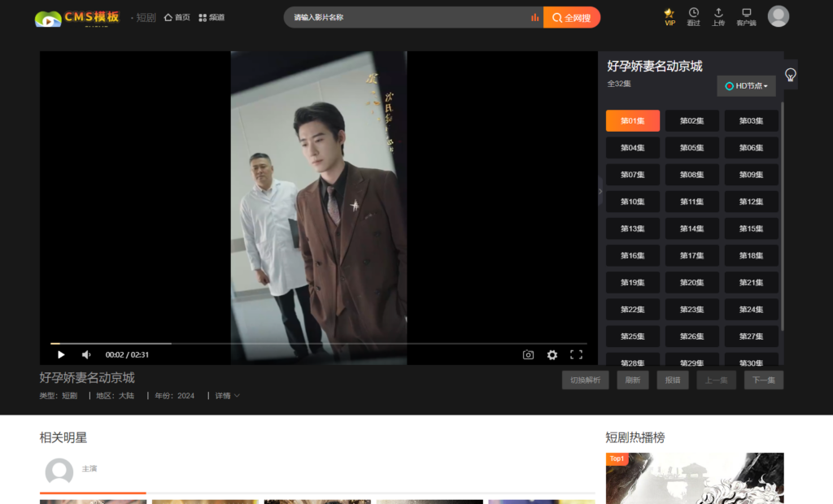Seek on the video progress bar
This screenshot has height=504, width=833.
tap(319, 344)
